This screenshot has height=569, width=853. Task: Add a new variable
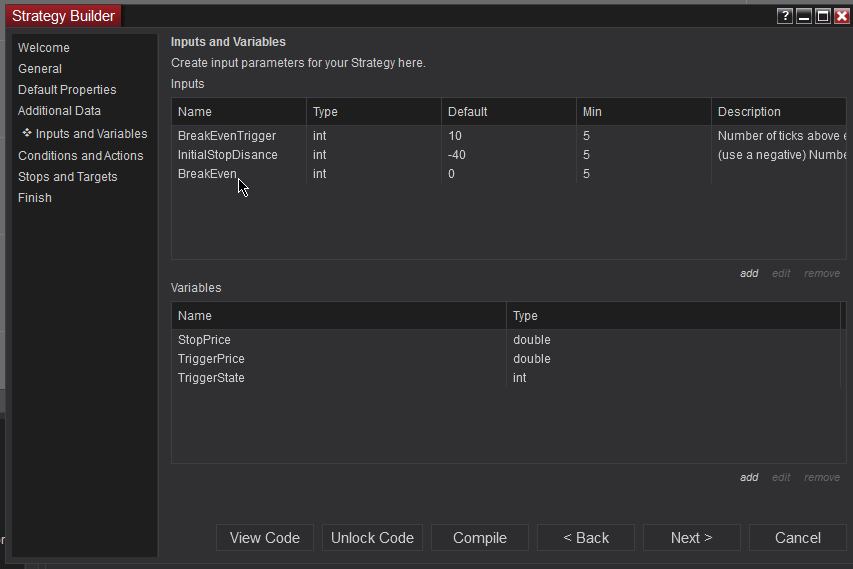749,478
